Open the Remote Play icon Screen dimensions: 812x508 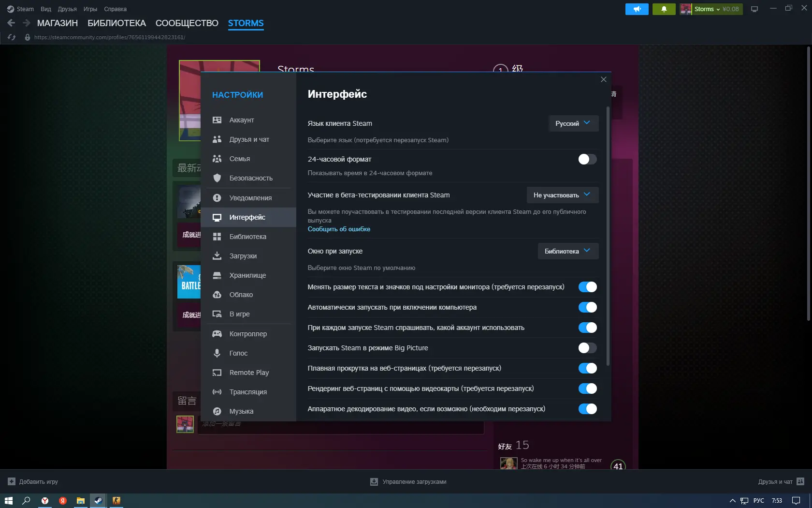217,373
